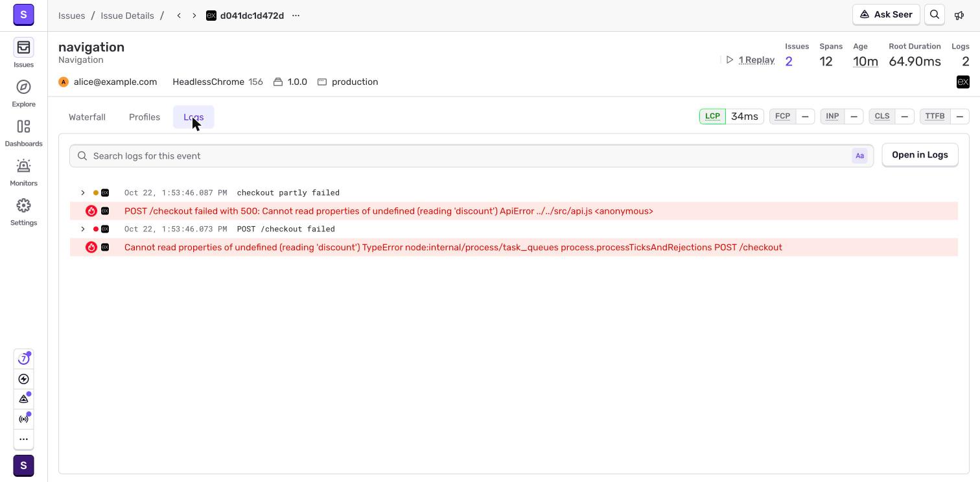Viewport: 980px width, 482px height.
Task: Click the HeadlessChrome browser tag
Action: (x=218, y=82)
